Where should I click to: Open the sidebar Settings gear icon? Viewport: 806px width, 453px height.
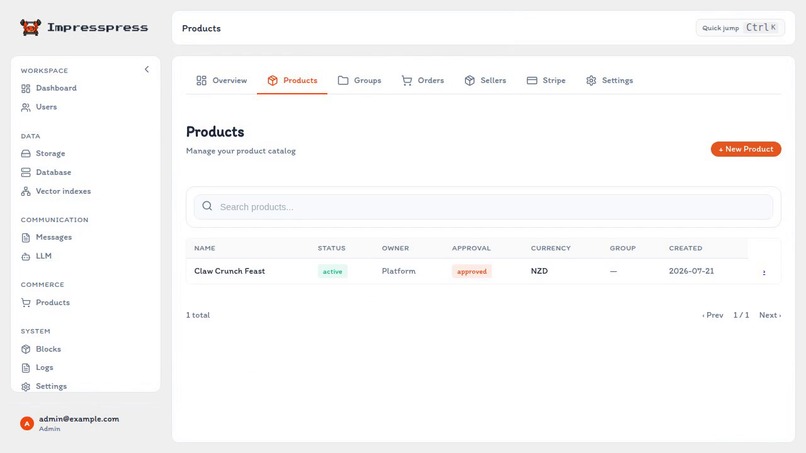tap(26, 386)
